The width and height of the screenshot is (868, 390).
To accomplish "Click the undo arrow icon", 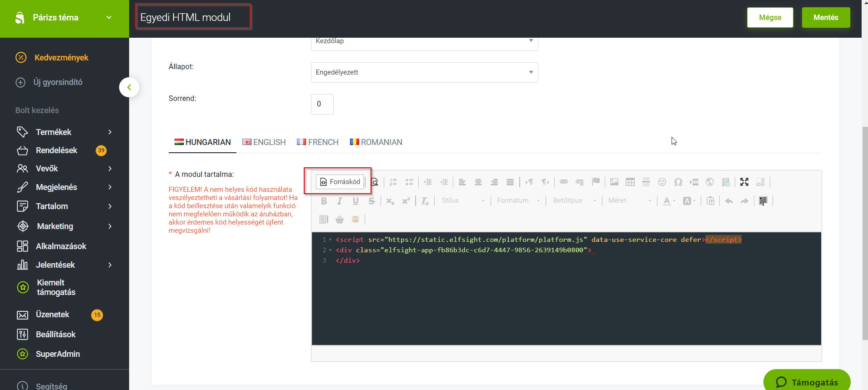I will (729, 201).
